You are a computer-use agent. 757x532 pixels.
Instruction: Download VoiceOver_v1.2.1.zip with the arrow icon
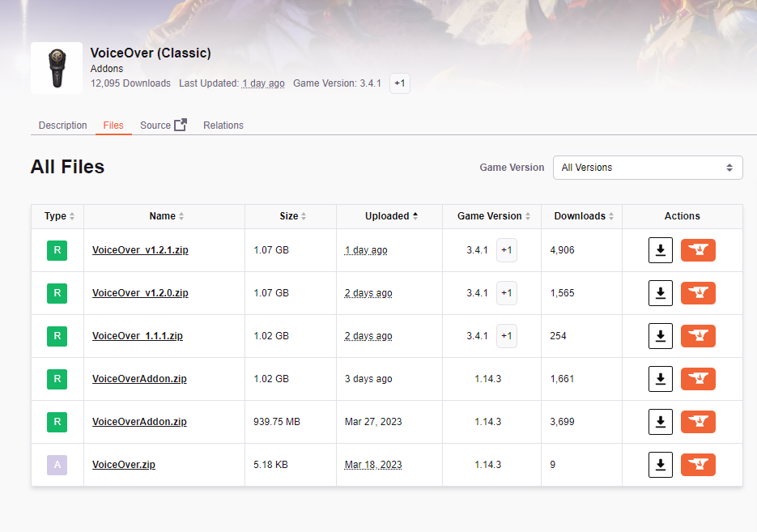pos(661,250)
